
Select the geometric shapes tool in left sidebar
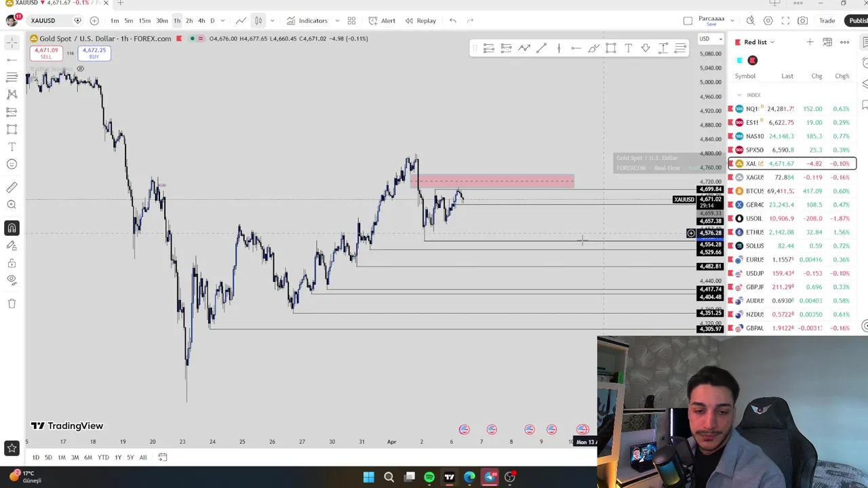pyautogui.click(x=12, y=129)
